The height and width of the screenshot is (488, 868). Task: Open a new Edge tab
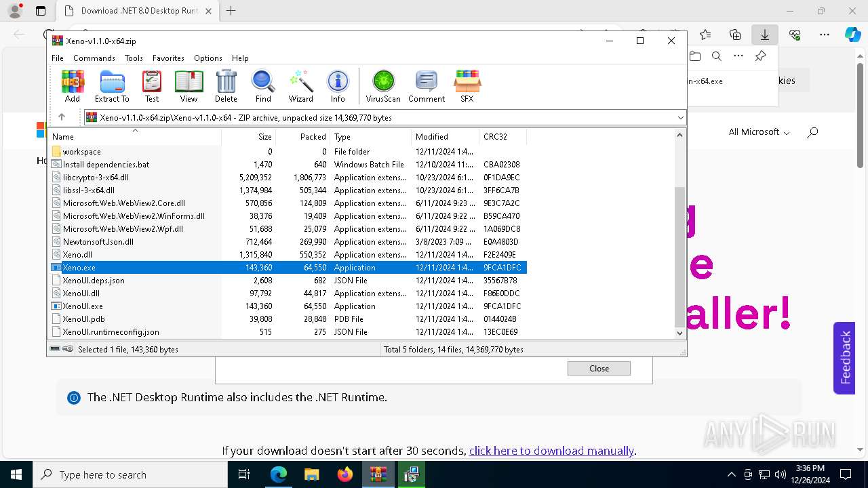pyautogui.click(x=231, y=11)
